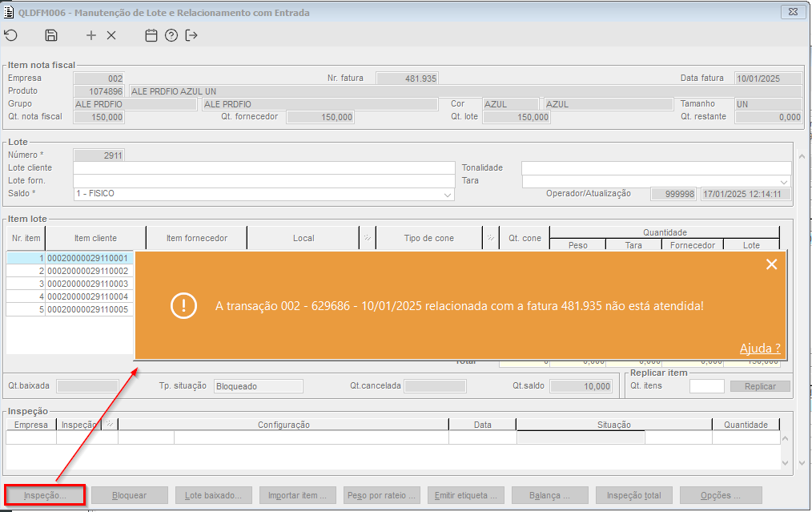
Task: Click the Nr. fatura value 481.935
Action: (x=407, y=79)
